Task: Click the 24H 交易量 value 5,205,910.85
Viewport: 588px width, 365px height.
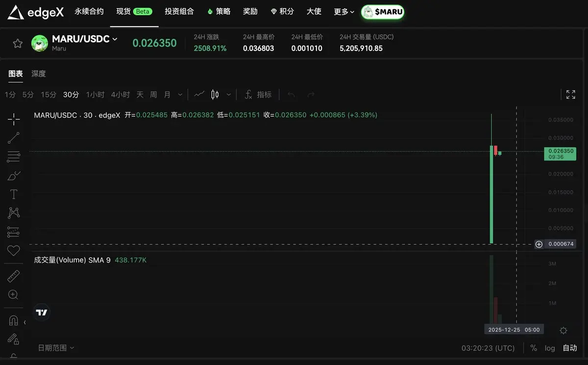Action: 361,48
